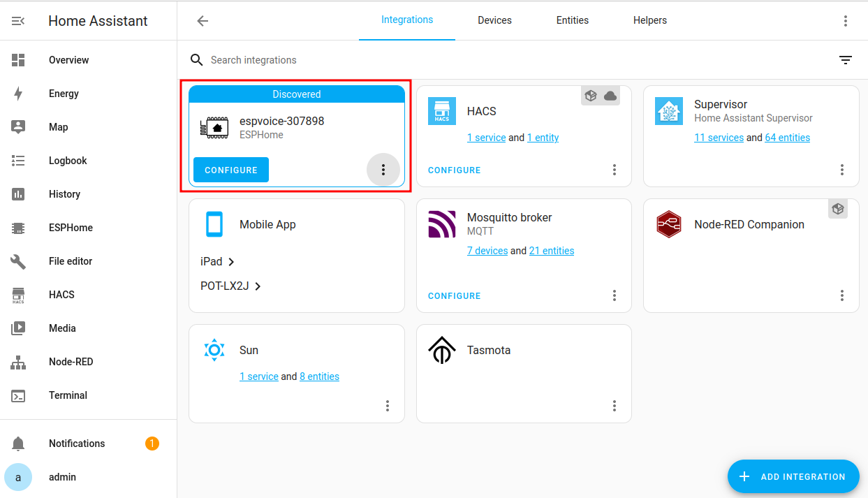Screen dimensions: 868x498
Task: Open Terminal from sidebar
Action: [88, 395]
